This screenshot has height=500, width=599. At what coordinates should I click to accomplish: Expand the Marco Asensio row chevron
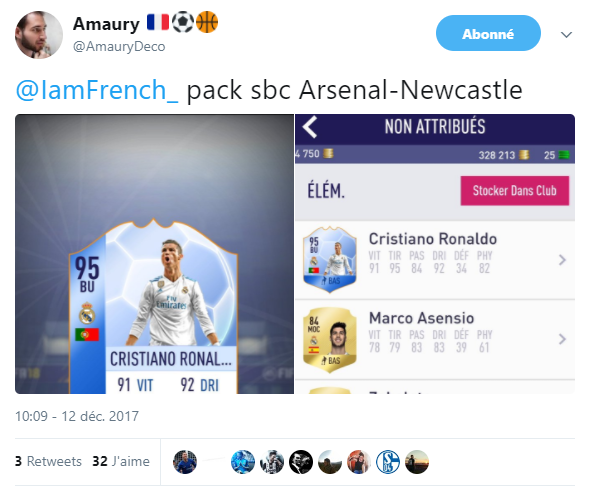(x=562, y=339)
